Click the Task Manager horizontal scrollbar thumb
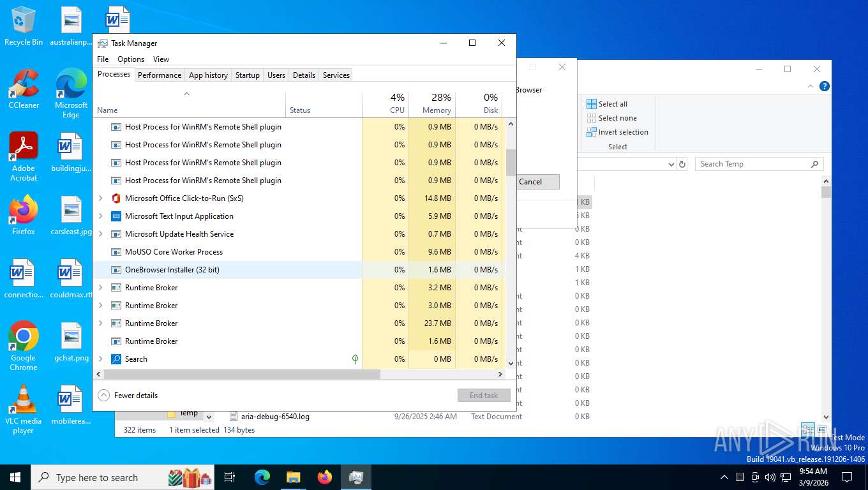868x490 pixels. 241,375
